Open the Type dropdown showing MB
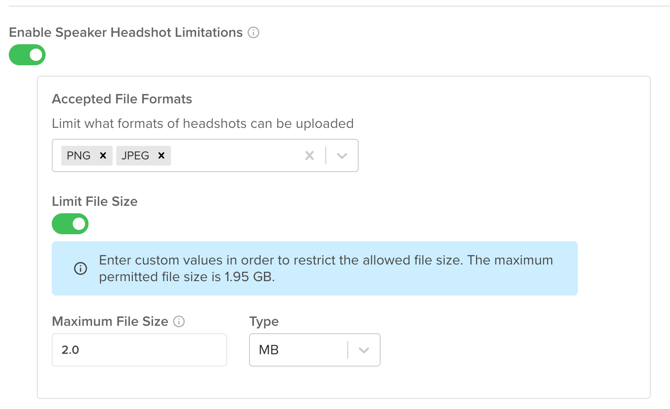 point(298,350)
